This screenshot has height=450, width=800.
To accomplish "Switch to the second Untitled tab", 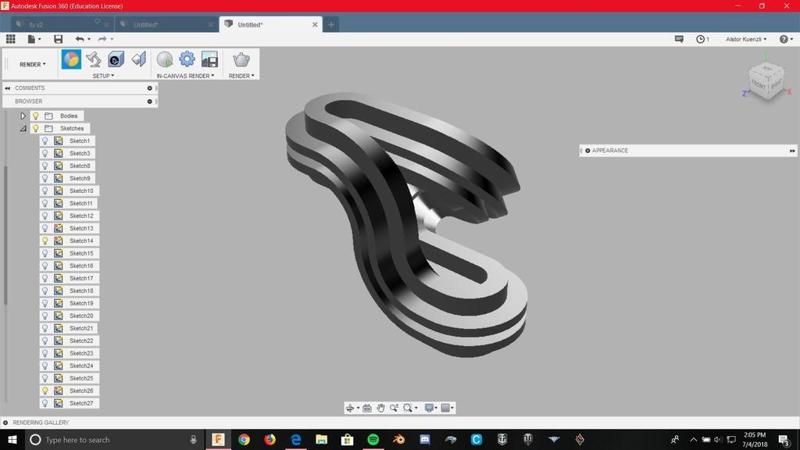I will coord(166,24).
